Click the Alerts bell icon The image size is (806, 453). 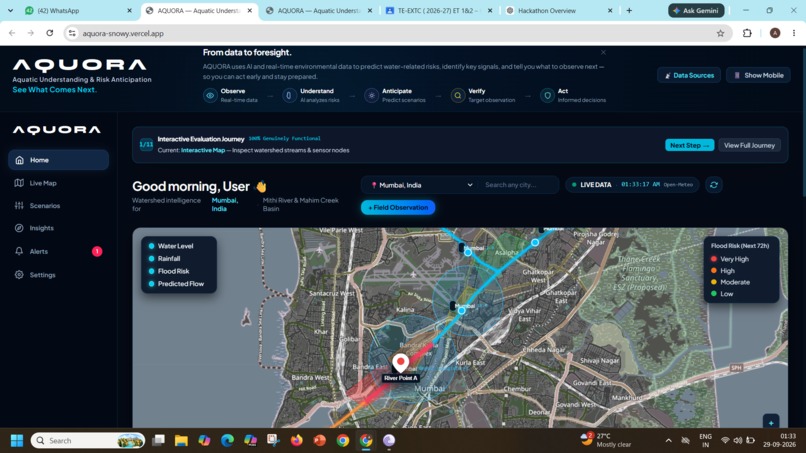point(19,251)
